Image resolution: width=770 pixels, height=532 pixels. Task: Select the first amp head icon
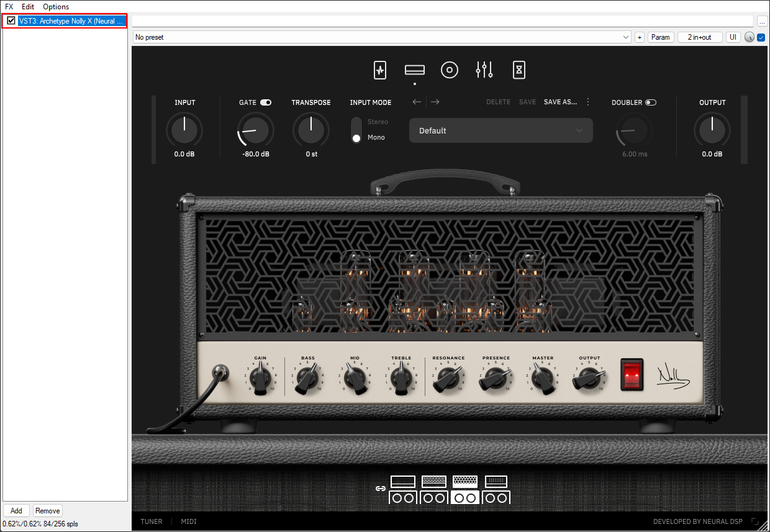click(x=403, y=482)
